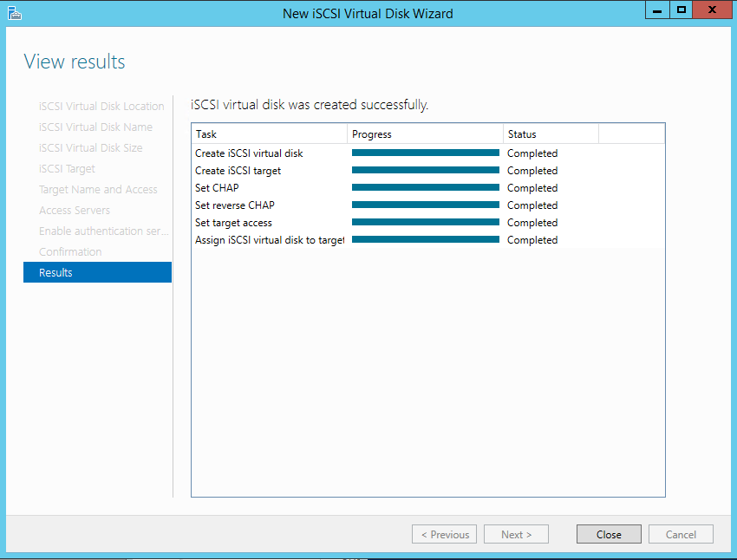Click the 'New iSCSI Virtual Disk Wizard' title text

pos(368,14)
